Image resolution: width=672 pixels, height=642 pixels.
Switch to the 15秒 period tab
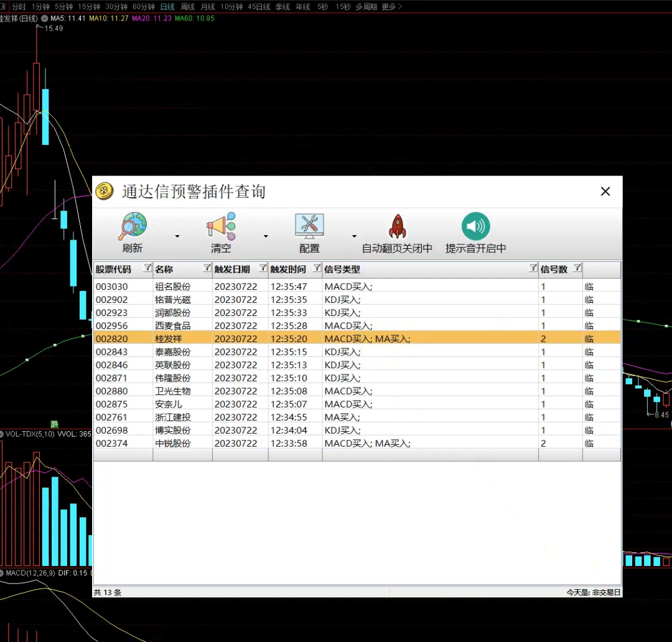pyautogui.click(x=343, y=6)
